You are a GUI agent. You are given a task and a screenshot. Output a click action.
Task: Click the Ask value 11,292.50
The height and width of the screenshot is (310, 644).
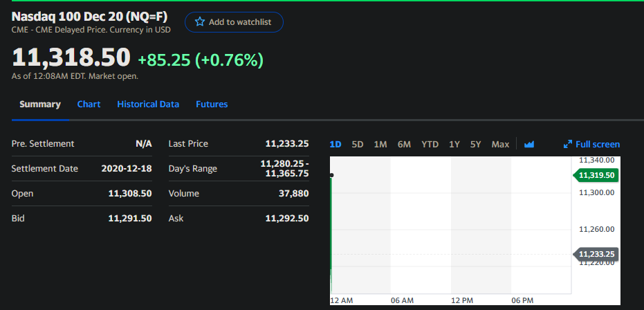(287, 219)
